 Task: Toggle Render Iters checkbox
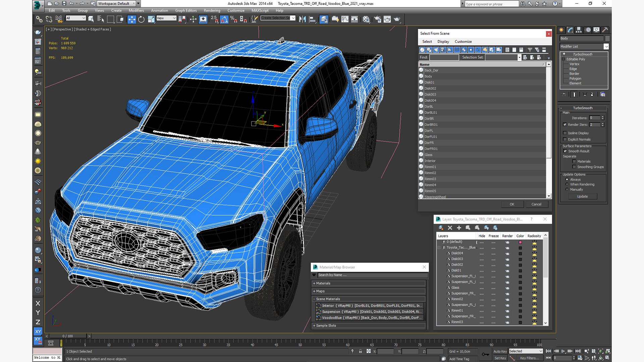[565, 125]
